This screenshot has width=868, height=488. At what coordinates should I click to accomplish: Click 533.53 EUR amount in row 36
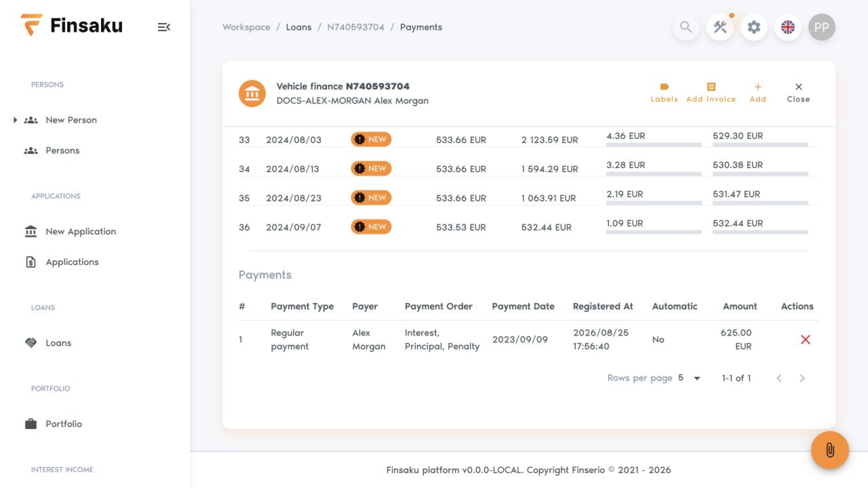pyautogui.click(x=461, y=227)
